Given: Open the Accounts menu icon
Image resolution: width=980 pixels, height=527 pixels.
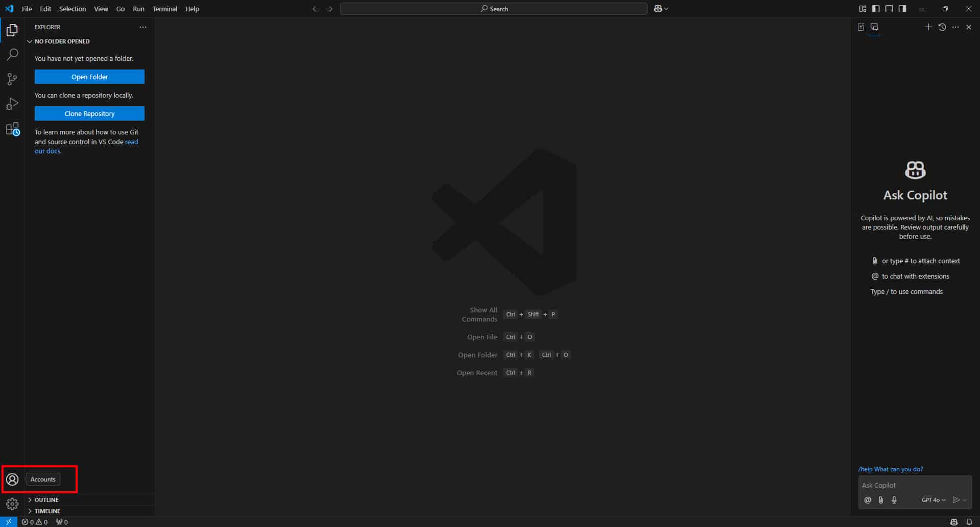Looking at the screenshot, I should point(12,479).
